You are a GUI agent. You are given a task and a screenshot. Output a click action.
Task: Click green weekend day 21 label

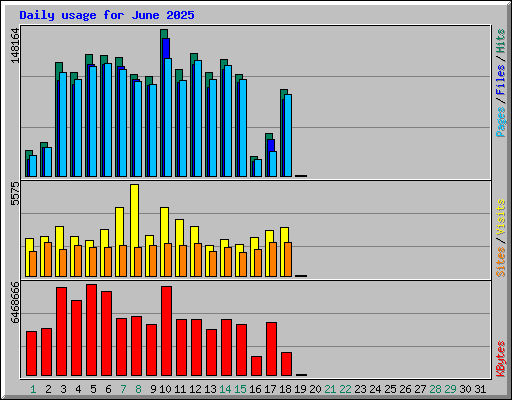(330, 389)
